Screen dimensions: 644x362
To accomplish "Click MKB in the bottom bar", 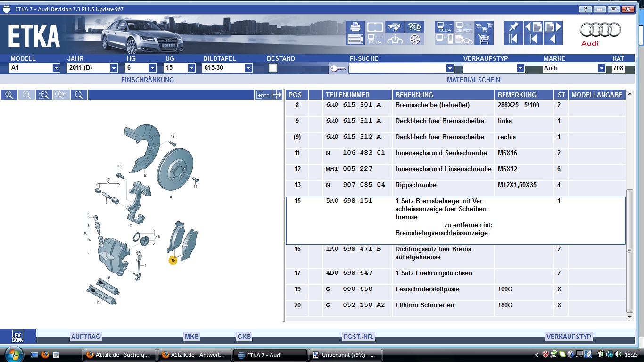I will (x=192, y=337).
